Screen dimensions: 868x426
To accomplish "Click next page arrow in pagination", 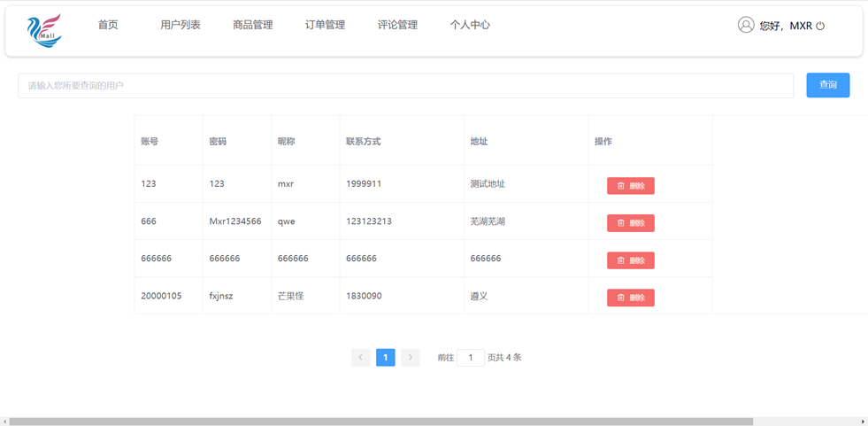I will pyautogui.click(x=411, y=357).
